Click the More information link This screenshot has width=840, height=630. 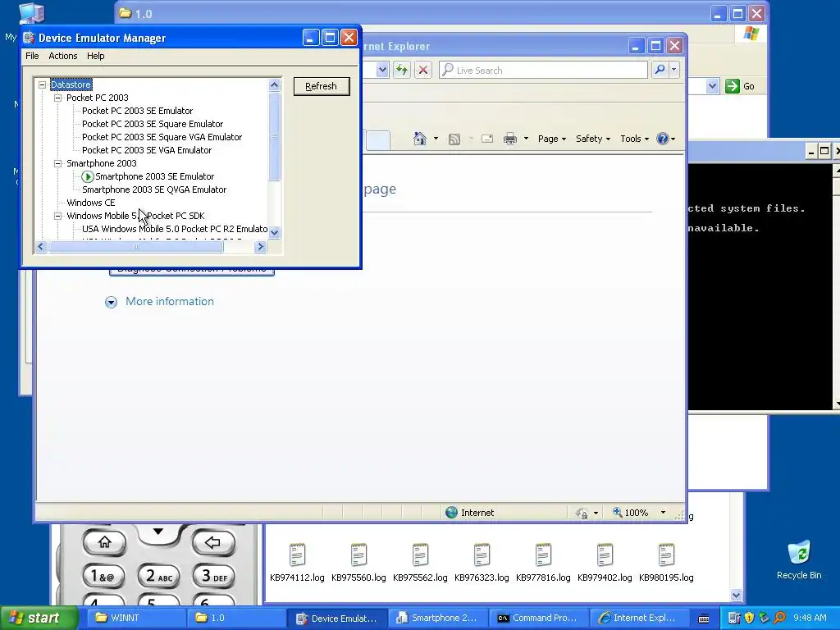[169, 302]
